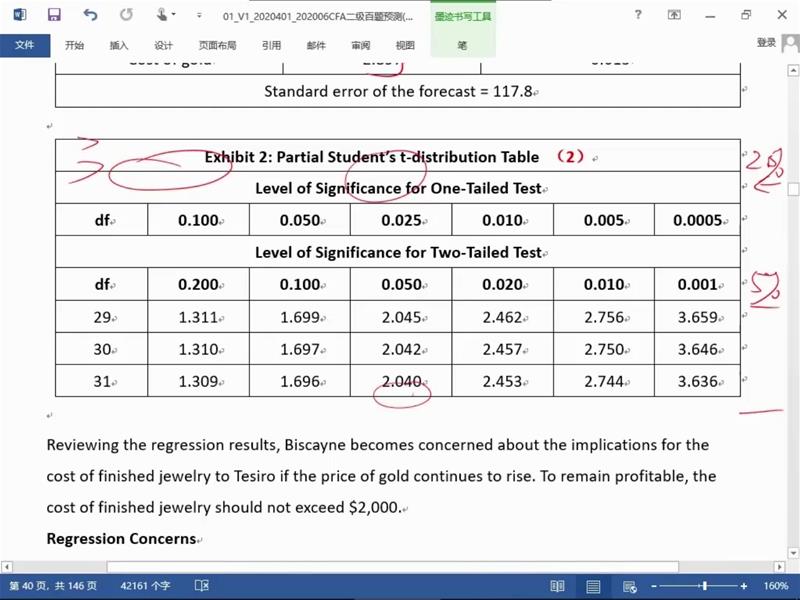800x600 pixels.
Task: Click the df row labeled 29
Action: (x=102, y=317)
